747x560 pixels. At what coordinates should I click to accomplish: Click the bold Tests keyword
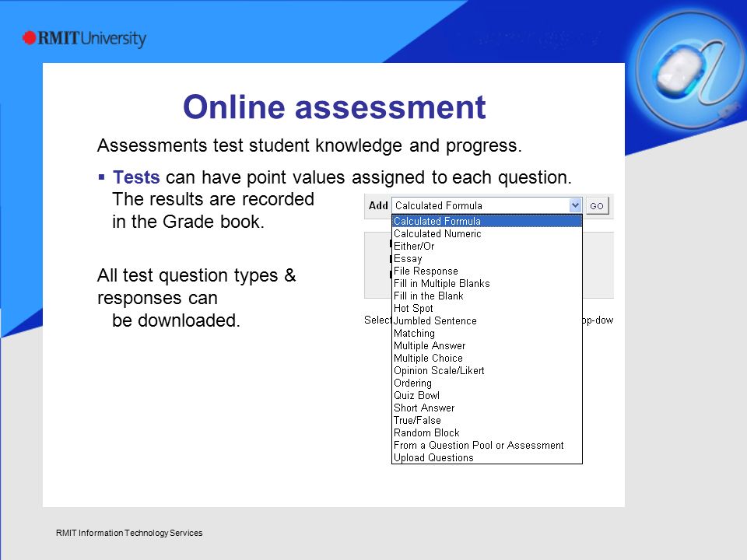pos(135,177)
